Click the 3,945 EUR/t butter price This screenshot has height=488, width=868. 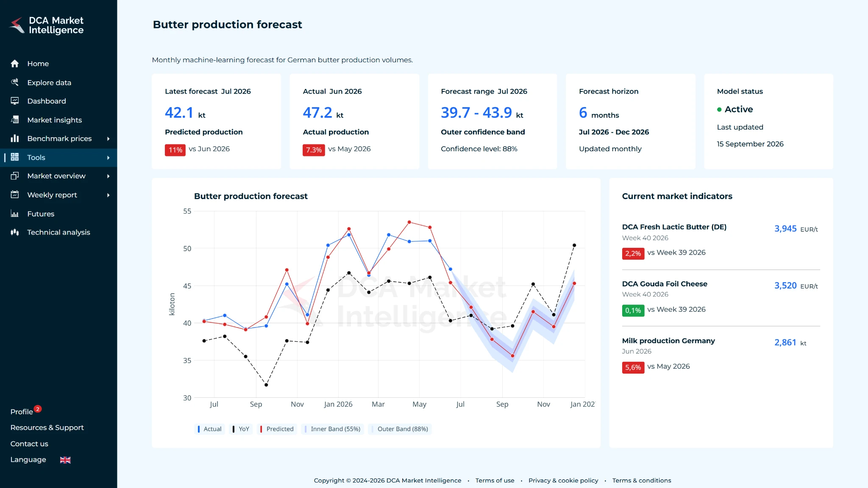click(x=796, y=229)
